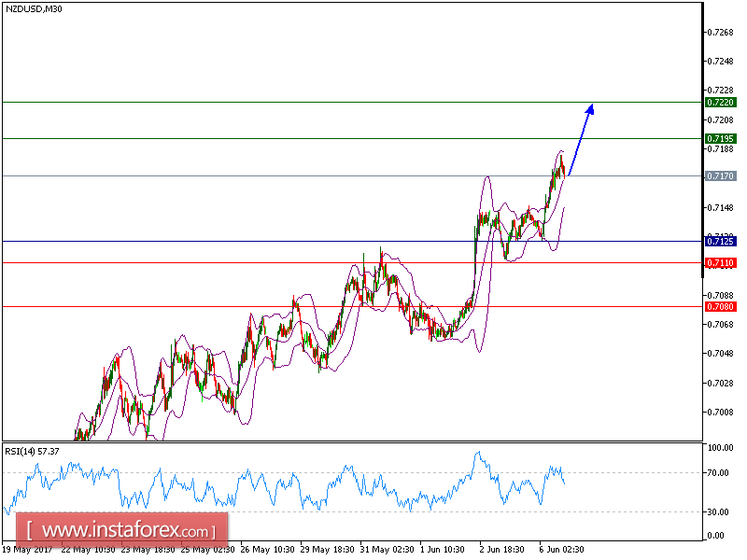The image size is (747, 560).
Task: Click the 0.7170 price tag on right axis
Action: (x=719, y=176)
